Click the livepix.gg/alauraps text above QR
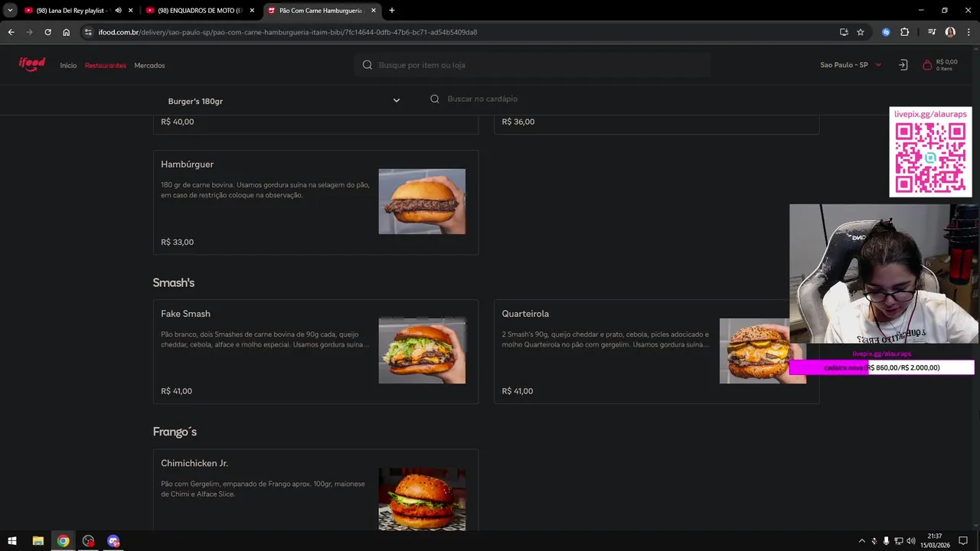 click(x=930, y=114)
